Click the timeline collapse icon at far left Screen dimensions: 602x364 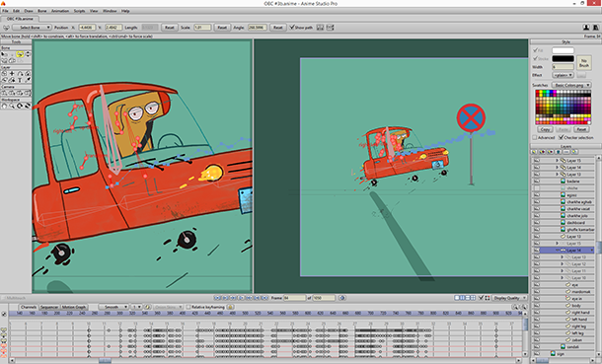[4, 314]
